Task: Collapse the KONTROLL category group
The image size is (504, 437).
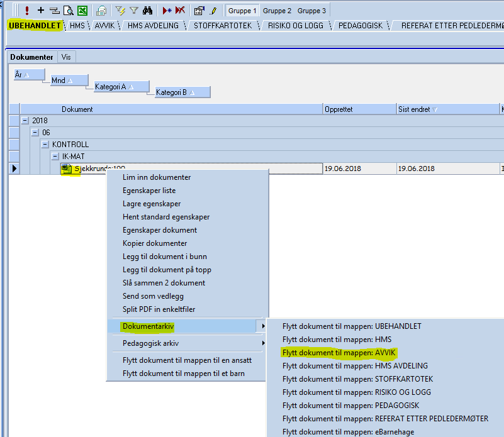Action: pyautogui.click(x=45, y=145)
